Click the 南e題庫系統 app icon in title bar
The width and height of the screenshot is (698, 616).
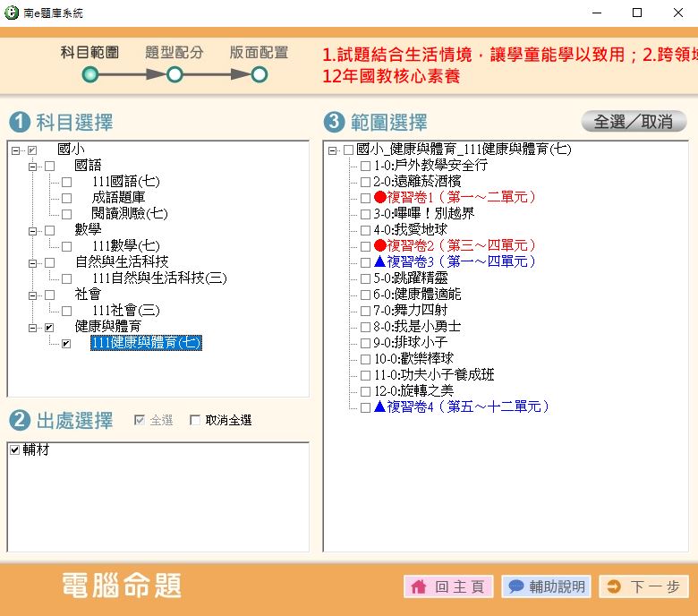[x=12, y=13]
